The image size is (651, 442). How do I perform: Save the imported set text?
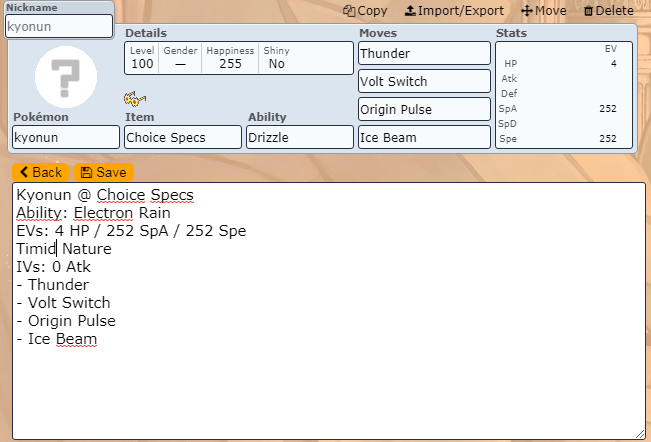pos(103,173)
